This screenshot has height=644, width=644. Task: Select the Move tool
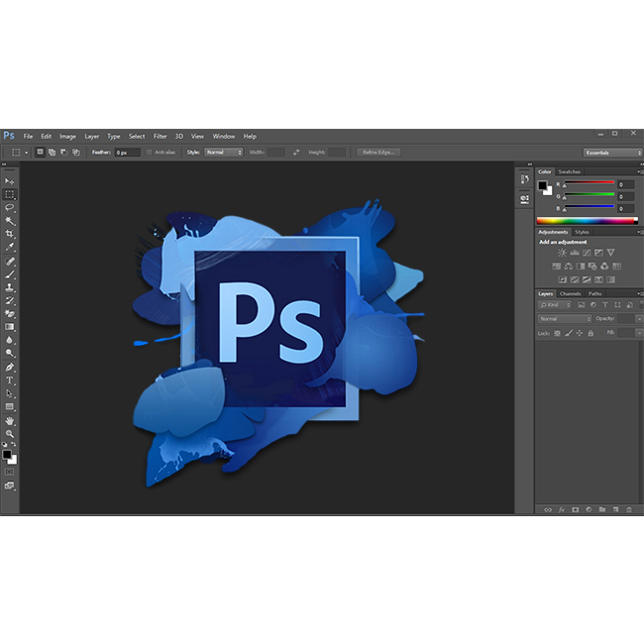10,181
